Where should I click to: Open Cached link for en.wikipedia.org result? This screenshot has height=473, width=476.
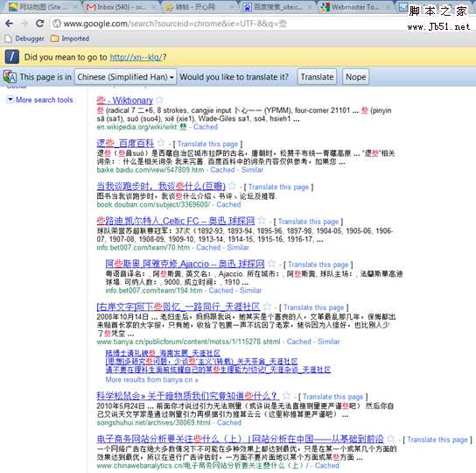point(206,127)
